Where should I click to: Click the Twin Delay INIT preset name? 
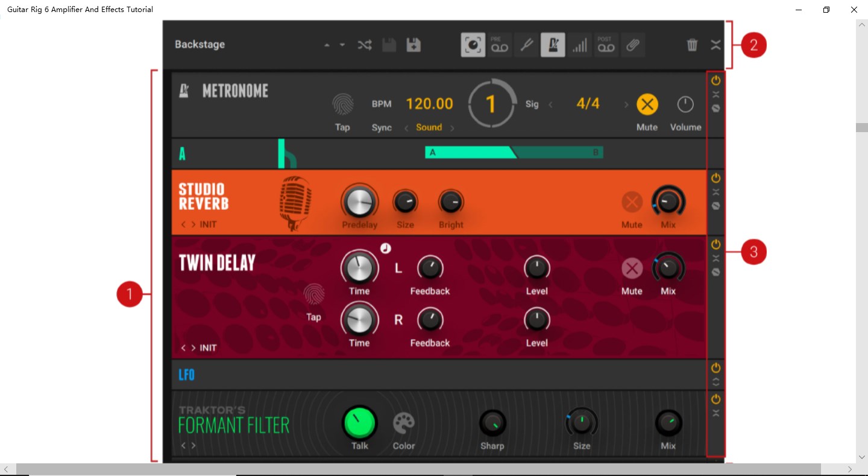(209, 348)
